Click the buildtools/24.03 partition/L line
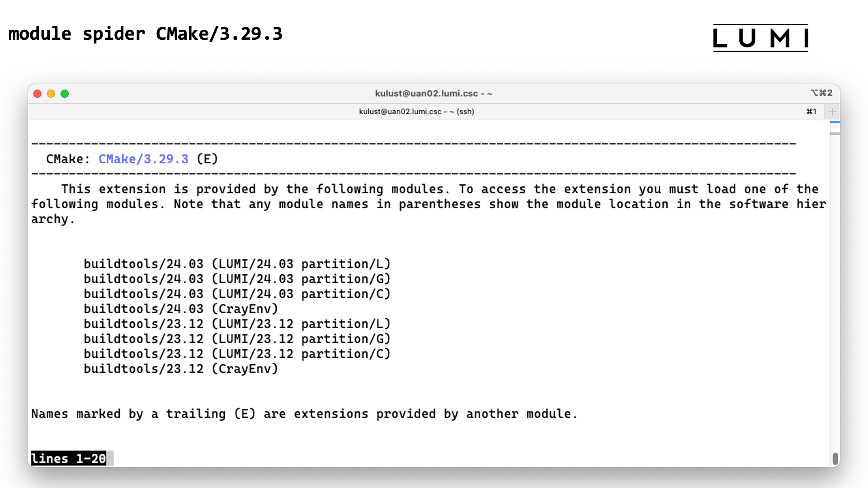 (x=237, y=264)
